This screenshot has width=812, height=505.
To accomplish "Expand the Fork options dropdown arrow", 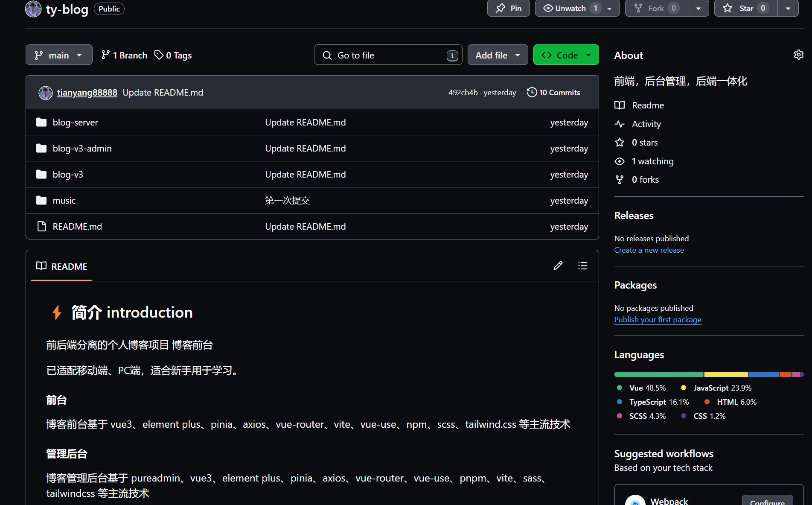I will pyautogui.click(x=698, y=8).
